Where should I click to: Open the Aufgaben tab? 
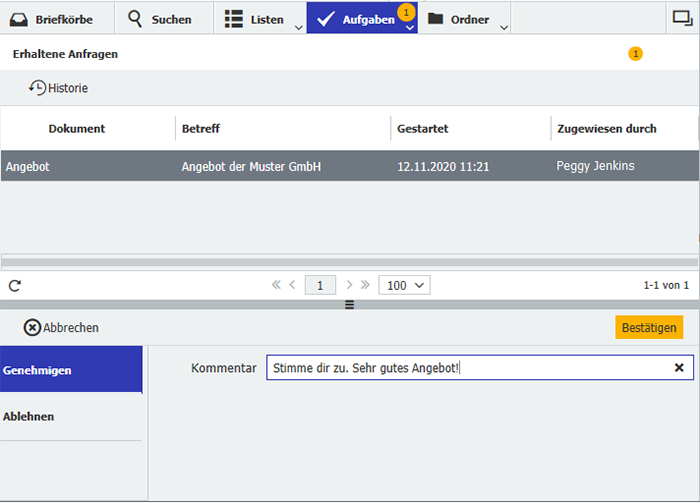(360, 19)
